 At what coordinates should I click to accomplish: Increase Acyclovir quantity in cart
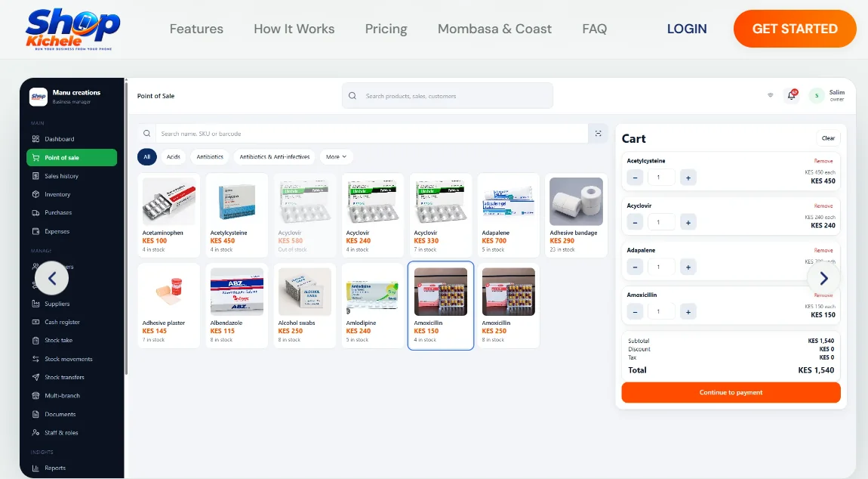point(688,223)
